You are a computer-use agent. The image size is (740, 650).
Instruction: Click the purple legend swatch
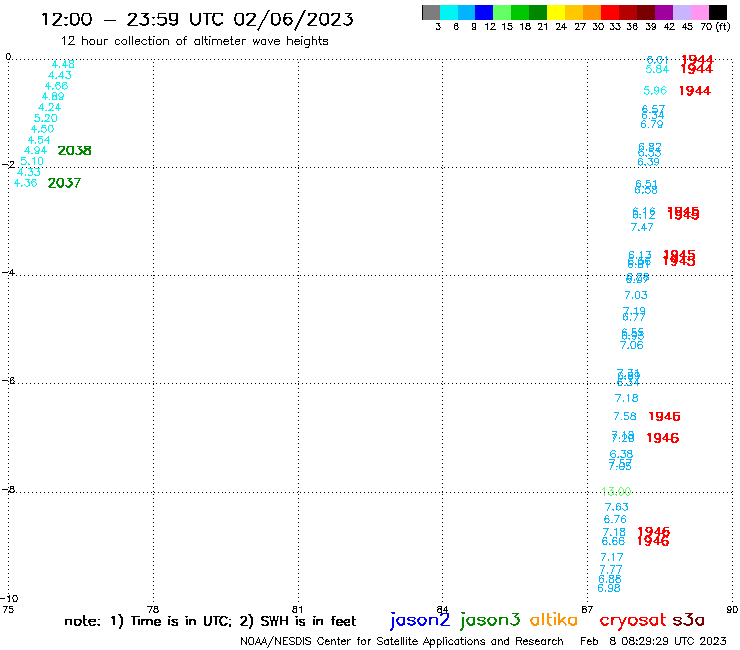(664, 12)
